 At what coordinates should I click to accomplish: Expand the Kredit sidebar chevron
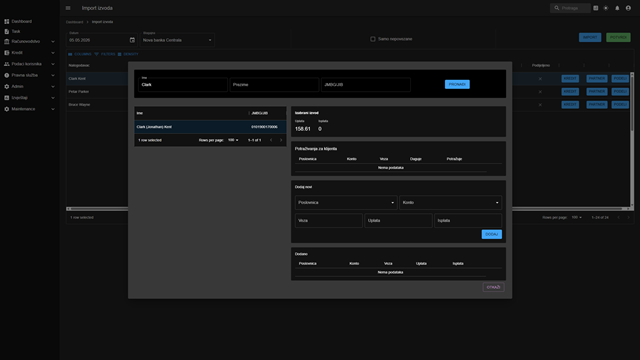[x=53, y=53]
